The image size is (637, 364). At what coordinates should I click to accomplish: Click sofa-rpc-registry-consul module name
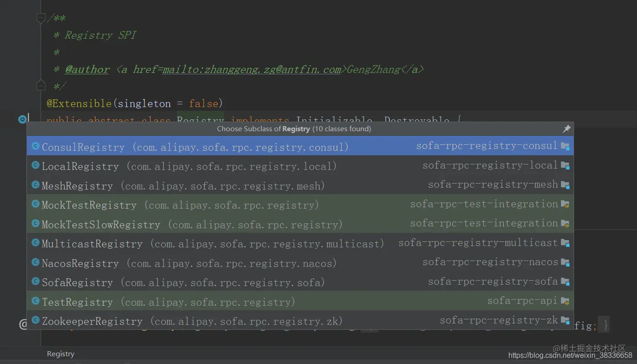tap(487, 146)
